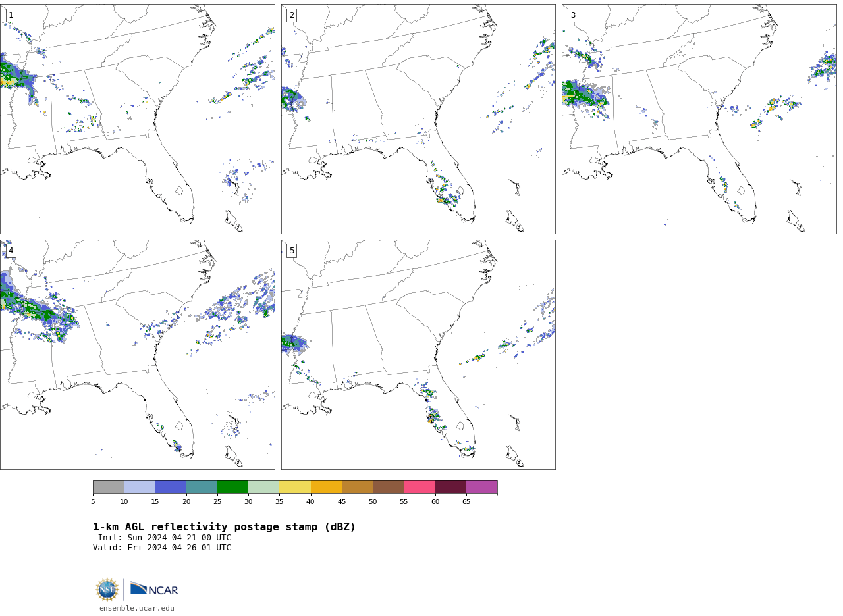Click the colorbar tick label '65'
843x616 pixels.
pos(466,502)
